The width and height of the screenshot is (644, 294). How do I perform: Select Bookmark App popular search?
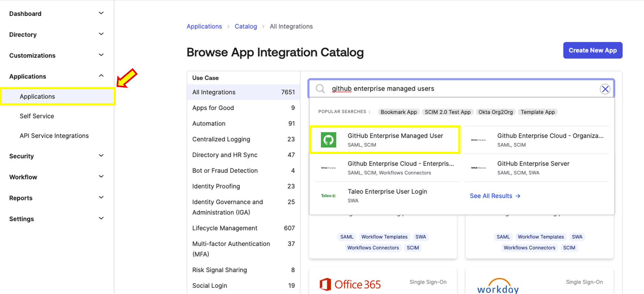[399, 112]
